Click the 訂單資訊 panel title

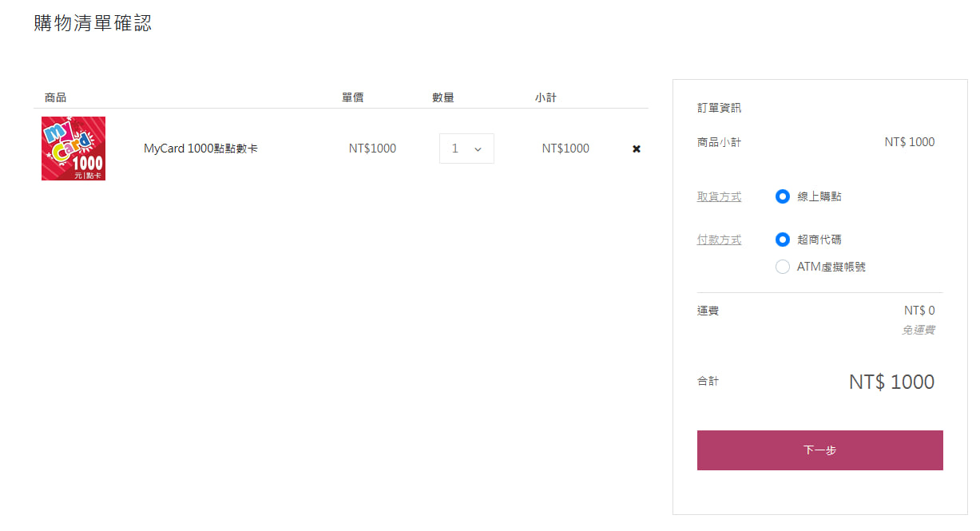click(719, 108)
